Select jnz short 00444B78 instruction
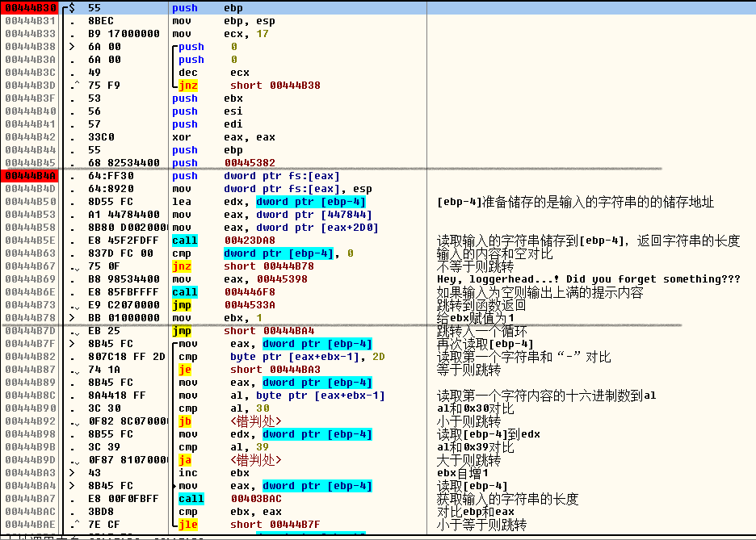Image resolution: width=756 pixels, height=540 pixels. click(242, 266)
